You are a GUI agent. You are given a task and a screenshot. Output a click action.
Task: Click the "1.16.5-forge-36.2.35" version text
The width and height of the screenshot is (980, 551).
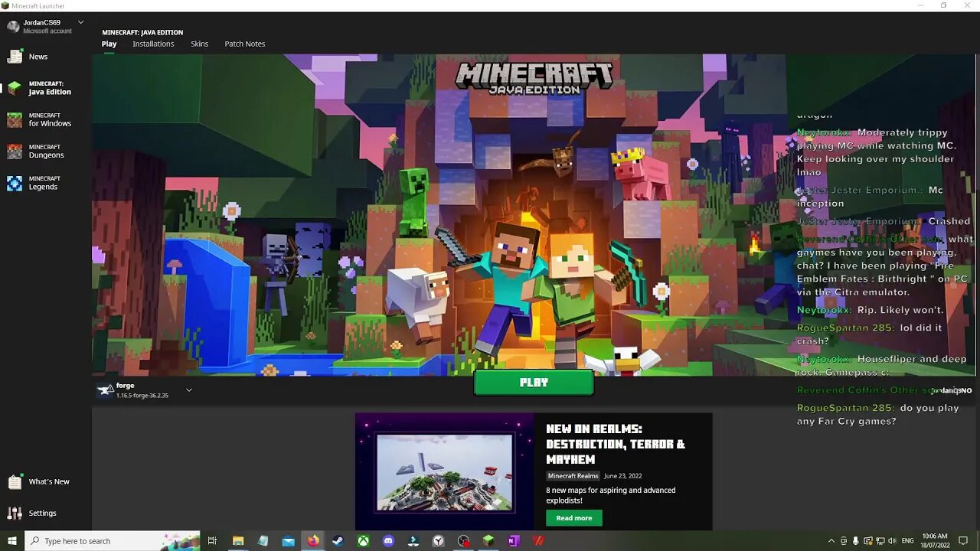[x=142, y=396]
